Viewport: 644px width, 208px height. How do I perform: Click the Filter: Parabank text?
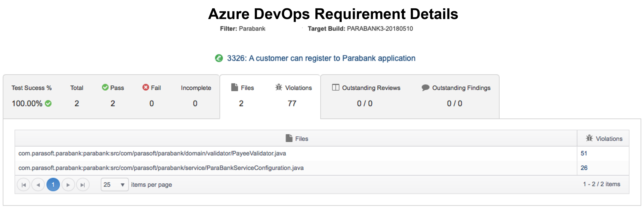[243, 29]
